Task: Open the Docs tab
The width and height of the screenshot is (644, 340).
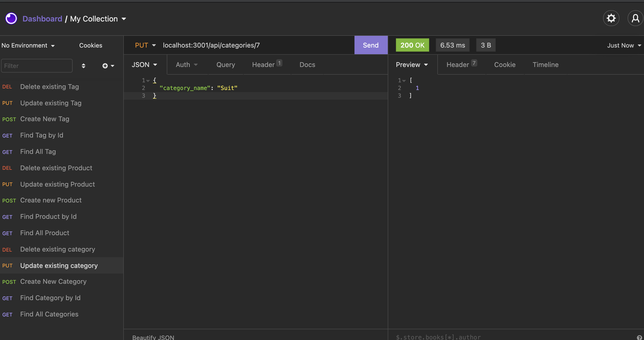Action: click(x=307, y=64)
